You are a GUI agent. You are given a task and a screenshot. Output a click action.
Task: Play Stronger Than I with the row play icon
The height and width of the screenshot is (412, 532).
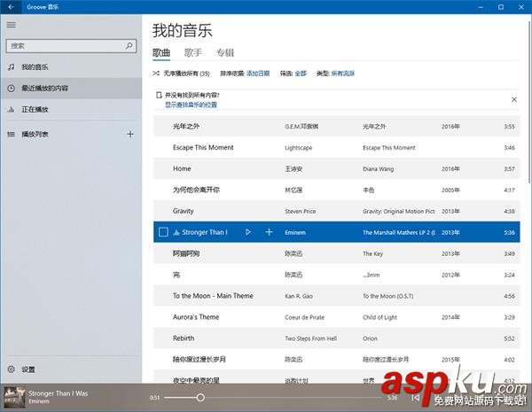tap(248, 232)
